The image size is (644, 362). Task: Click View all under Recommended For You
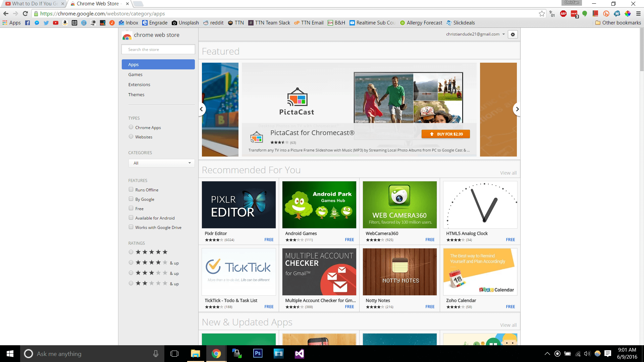pos(508,173)
